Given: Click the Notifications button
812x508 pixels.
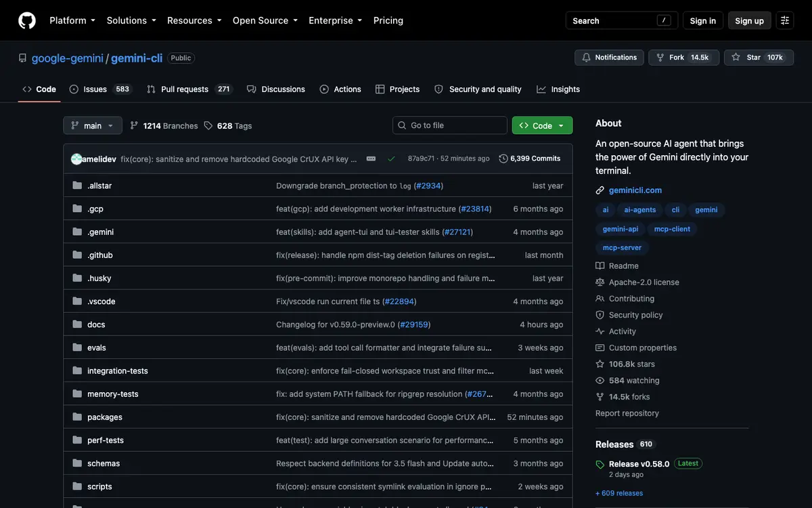Looking at the screenshot, I should [610, 58].
